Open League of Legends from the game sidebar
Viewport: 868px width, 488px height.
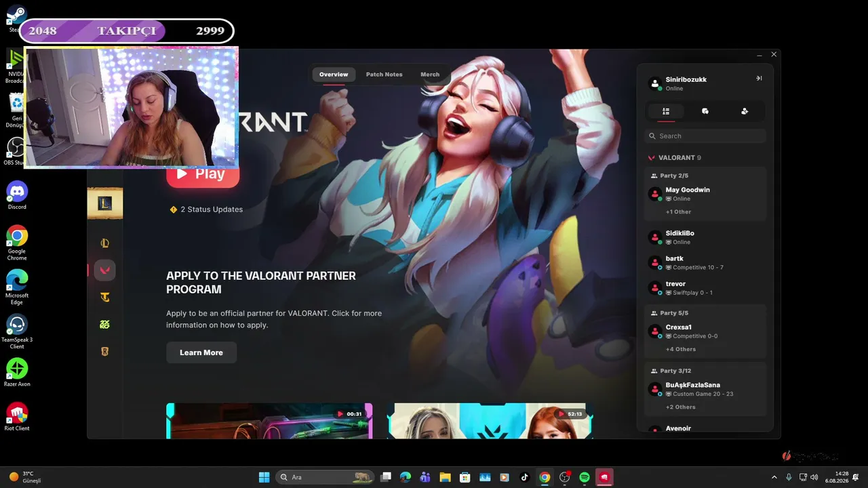(104, 243)
